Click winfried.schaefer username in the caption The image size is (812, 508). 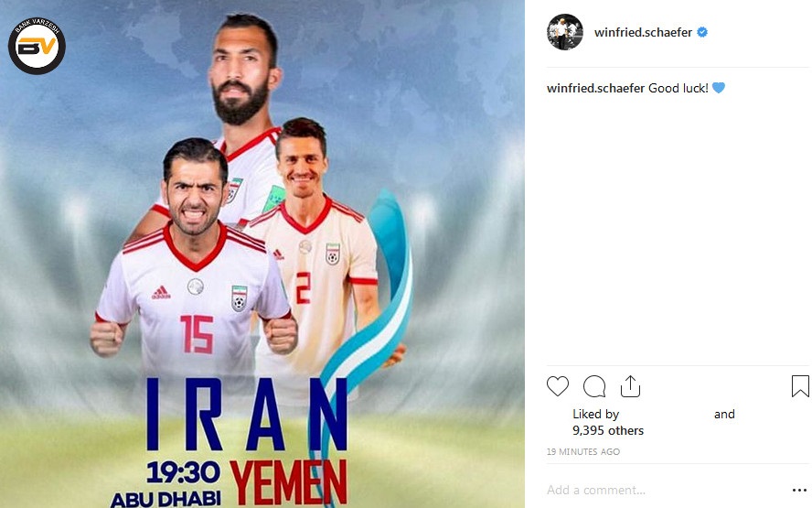(x=595, y=88)
